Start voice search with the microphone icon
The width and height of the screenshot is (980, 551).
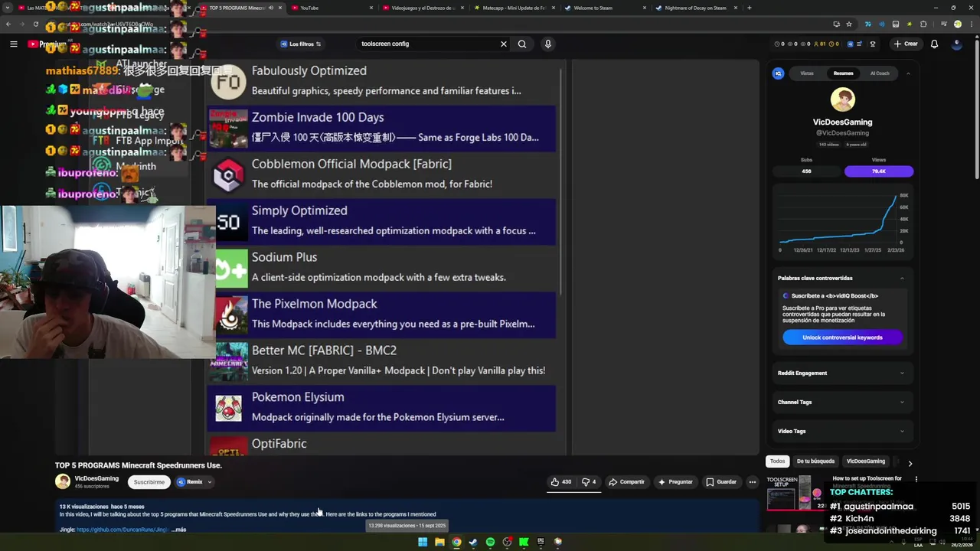(547, 44)
